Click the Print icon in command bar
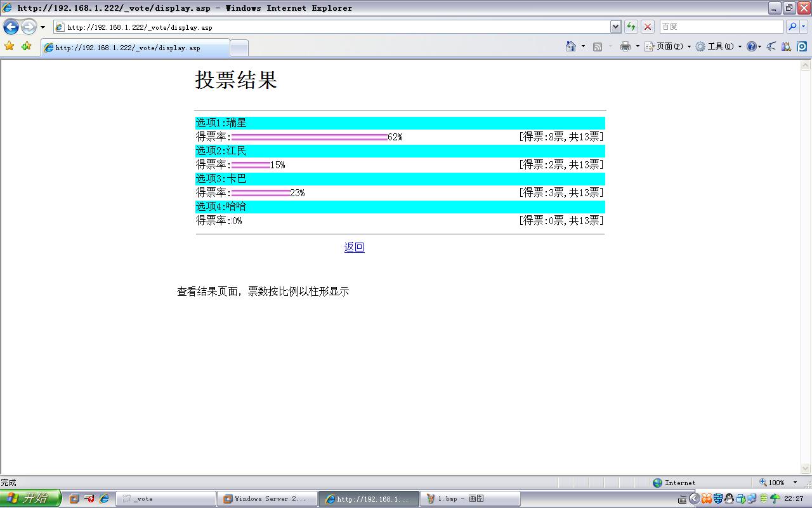The image size is (812, 508). [625, 46]
